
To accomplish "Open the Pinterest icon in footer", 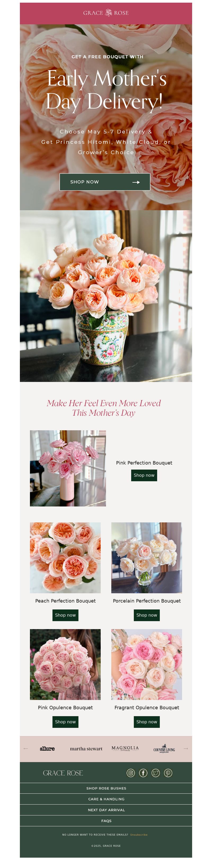I will click(x=168, y=773).
